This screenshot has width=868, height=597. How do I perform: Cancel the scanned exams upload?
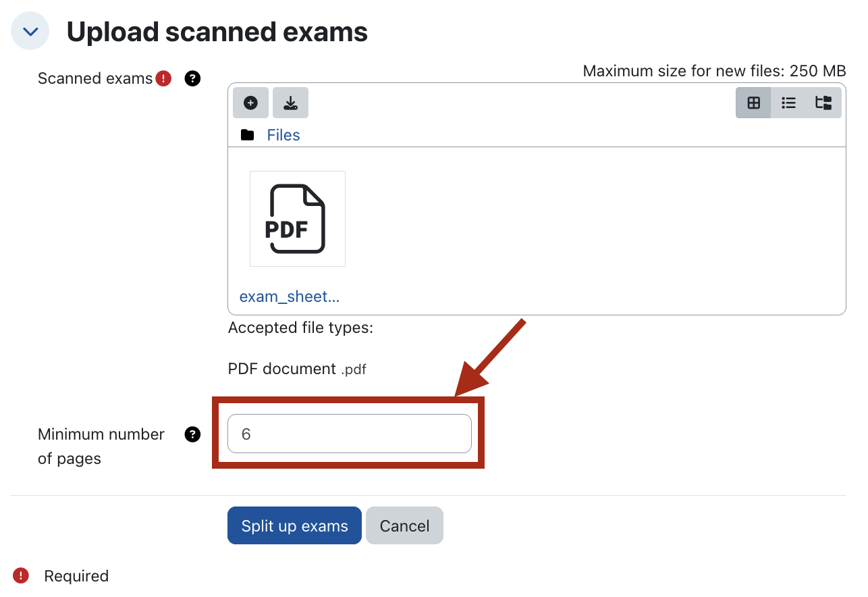(404, 526)
